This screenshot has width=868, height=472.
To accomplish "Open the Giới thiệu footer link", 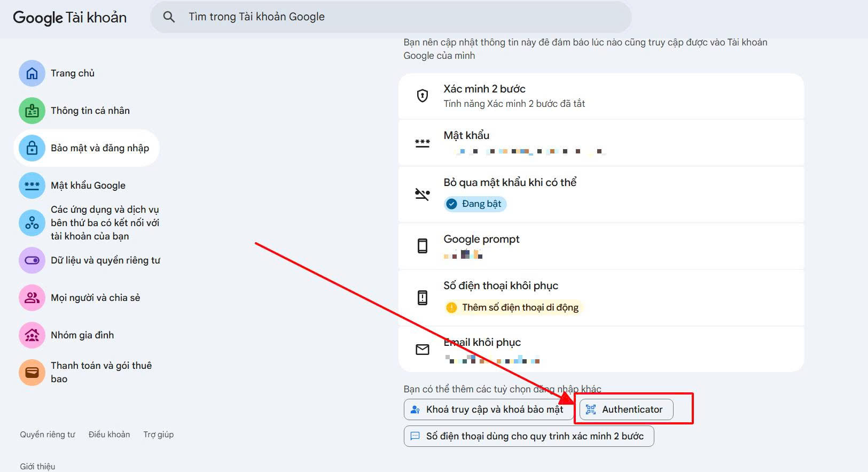I will (x=37, y=467).
